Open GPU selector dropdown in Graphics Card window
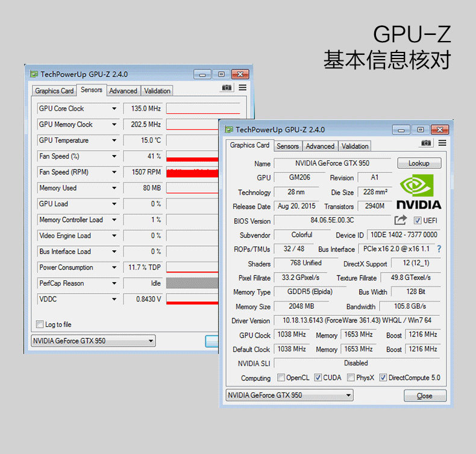The width and height of the screenshot is (476, 454). coord(289,395)
